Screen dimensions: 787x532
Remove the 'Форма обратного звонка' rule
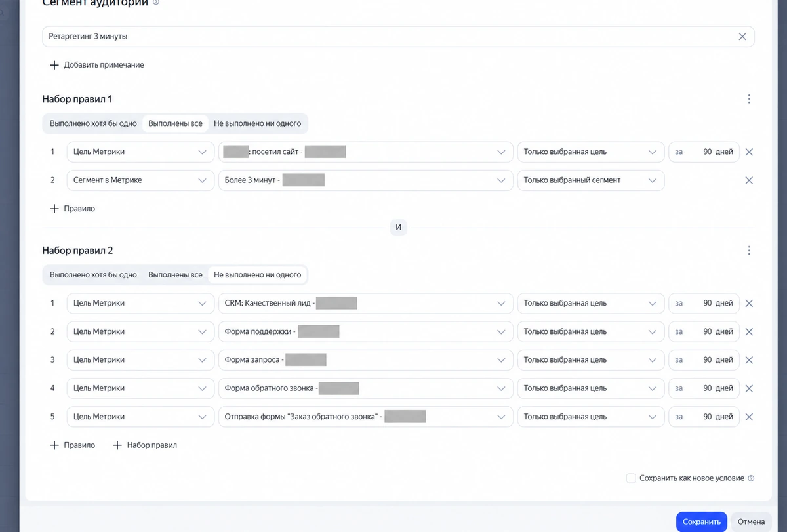tap(749, 388)
